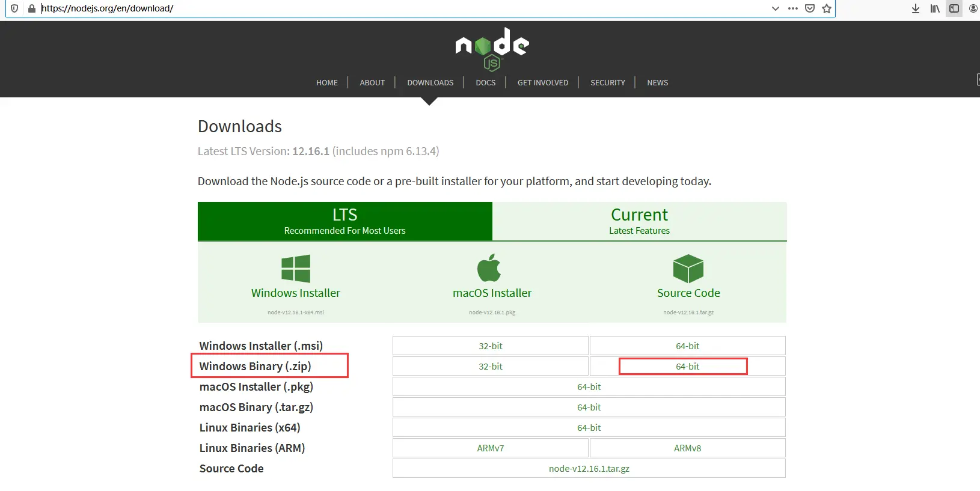Open the GET INVOLVED menu item
Viewport: 980px width, 491px height.
point(543,83)
